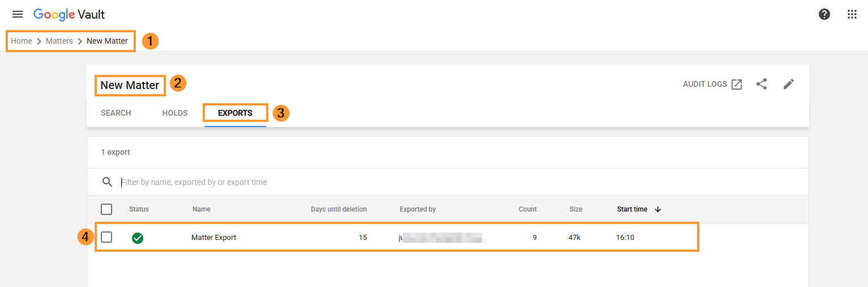Check the Matter Export row checkbox
Image resolution: width=868 pixels, height=287 pixels.
point(106,237)
